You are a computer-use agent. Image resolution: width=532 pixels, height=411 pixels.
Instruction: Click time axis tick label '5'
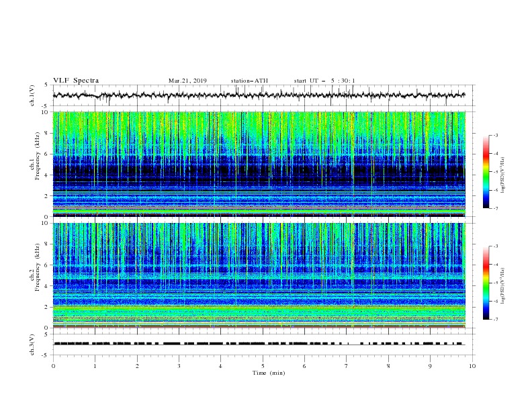pos(263,366)
